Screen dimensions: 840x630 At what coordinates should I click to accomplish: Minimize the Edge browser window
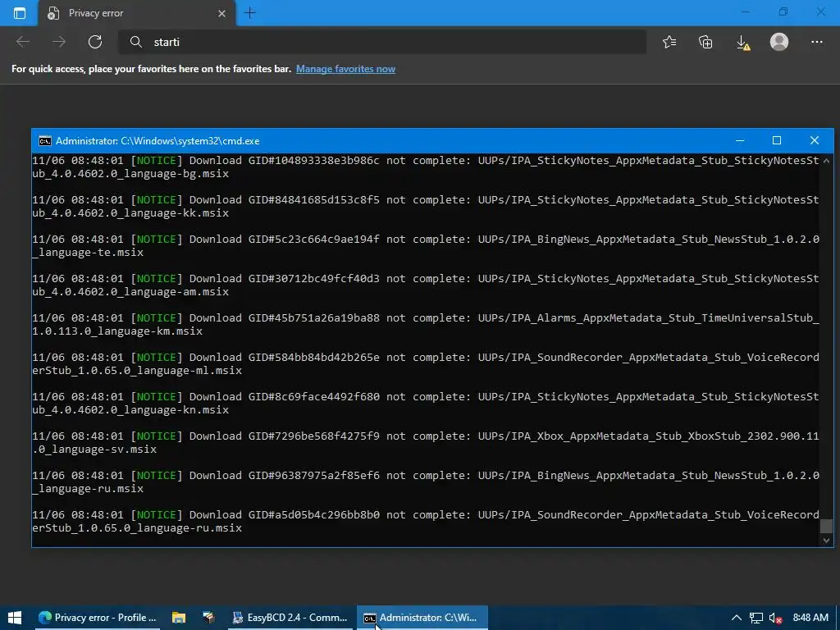coord(745,11)
